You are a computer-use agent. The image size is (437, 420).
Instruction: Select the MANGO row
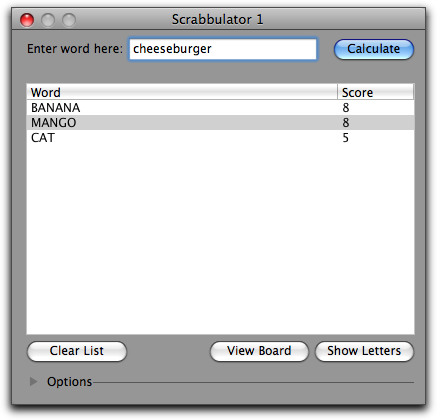point(220,123)
